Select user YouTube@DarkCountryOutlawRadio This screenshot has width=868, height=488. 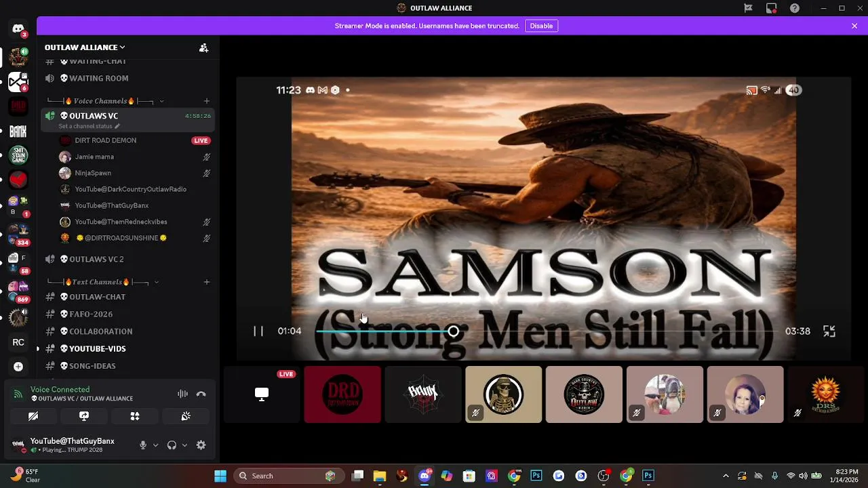(x=134, y=189)
